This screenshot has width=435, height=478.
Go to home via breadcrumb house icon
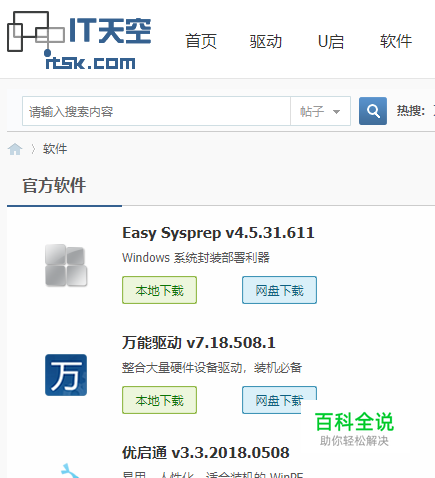(x=15, y=149)
